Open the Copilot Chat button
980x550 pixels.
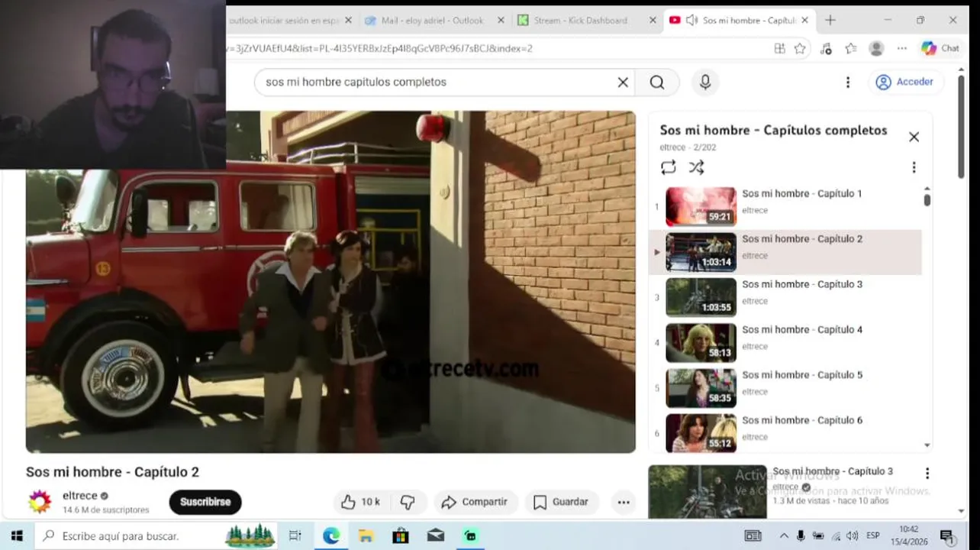(x=940, y=48)
